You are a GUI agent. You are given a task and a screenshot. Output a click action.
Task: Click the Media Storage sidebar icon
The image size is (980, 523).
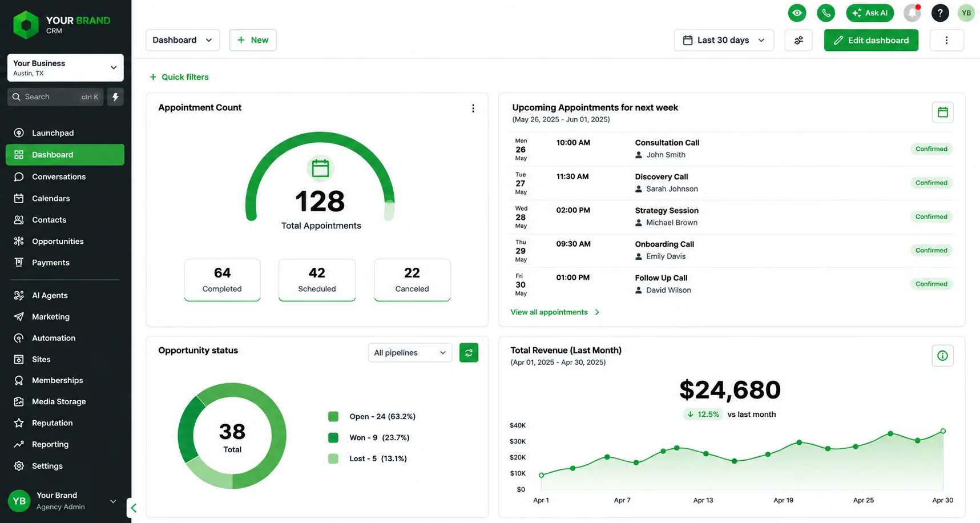[x=19, y=402]
